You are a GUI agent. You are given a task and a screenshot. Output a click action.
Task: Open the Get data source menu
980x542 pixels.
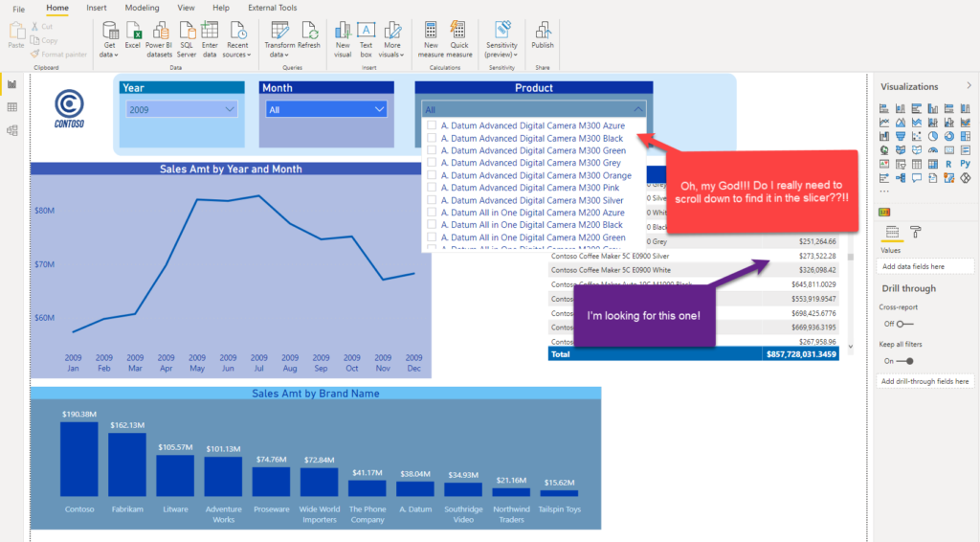coord(109,40)
